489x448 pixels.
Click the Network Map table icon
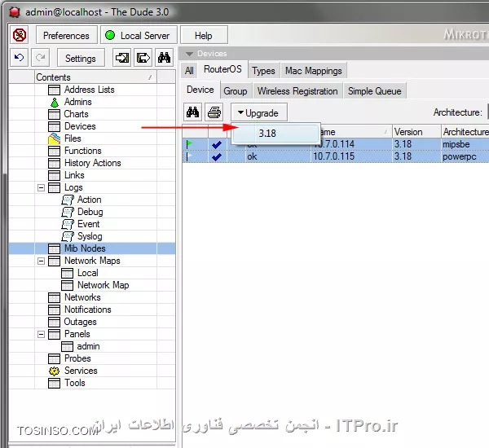click(x=67, y=286)
